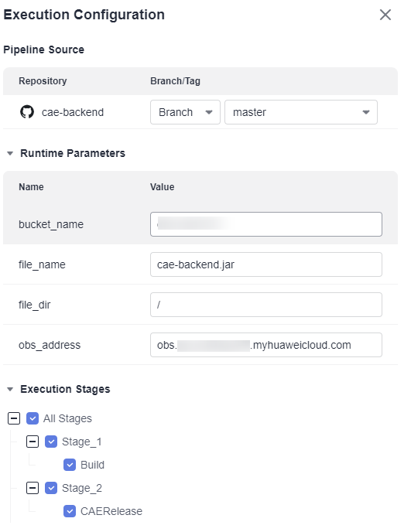Focus the bucket_name value field

[266, 224]
